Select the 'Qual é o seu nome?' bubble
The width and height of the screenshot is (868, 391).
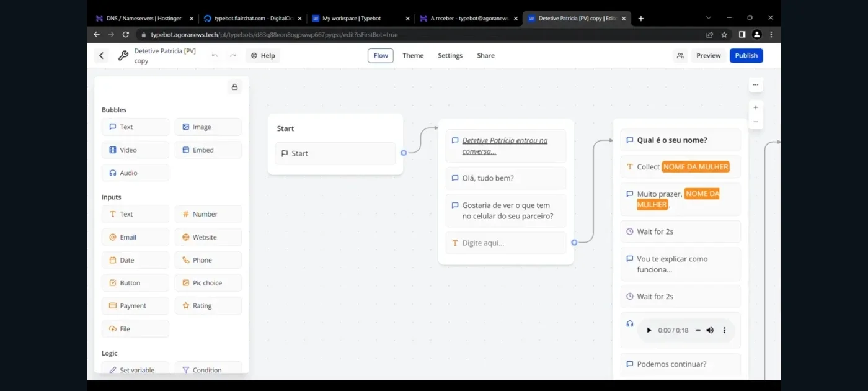tap(681, 140)
